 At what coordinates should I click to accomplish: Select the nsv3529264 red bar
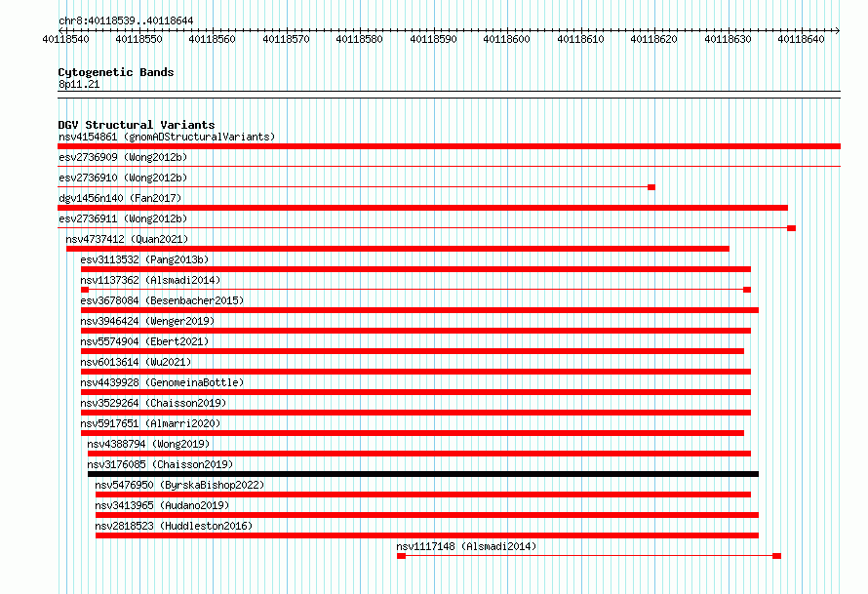(x=415, y=413)
